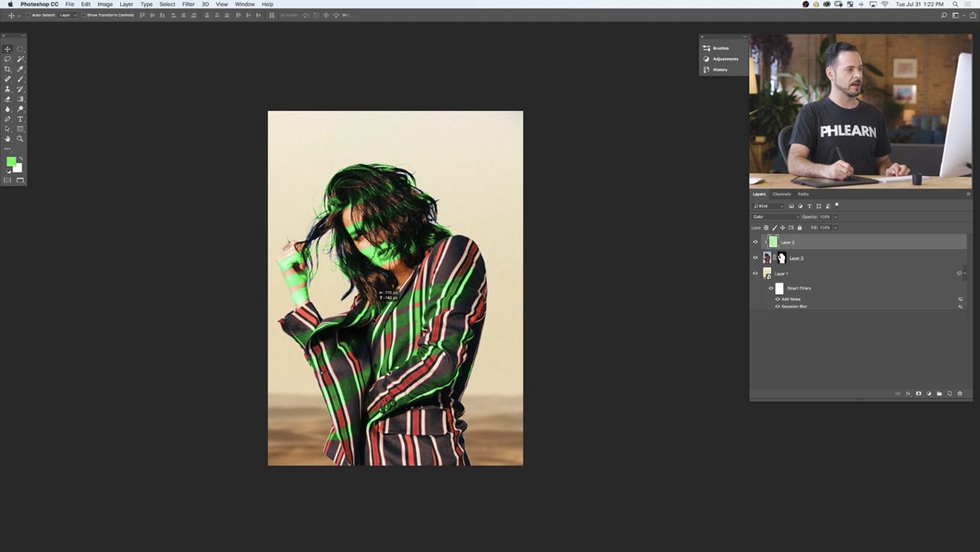This screenshot has height=552, width=980.
Task: Select the Type tool
Action: tap(20, 119)
